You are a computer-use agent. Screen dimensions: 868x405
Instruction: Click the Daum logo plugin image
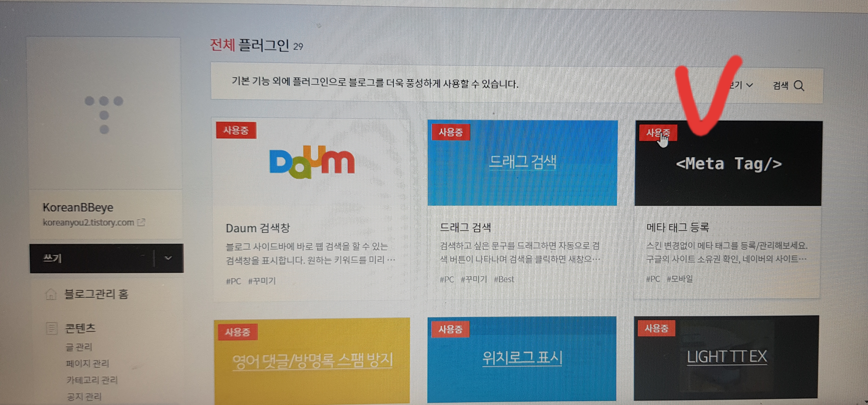point(312,162)
